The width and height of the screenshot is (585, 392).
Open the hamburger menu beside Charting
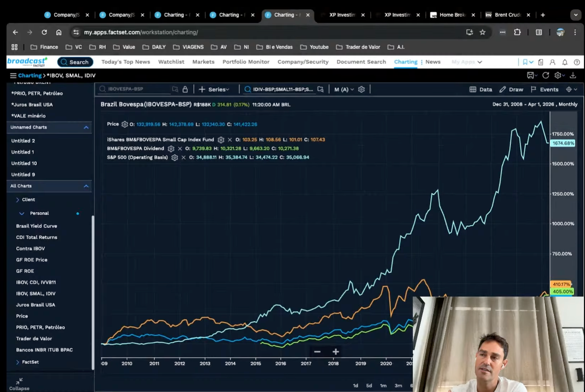click(x=13, y=75)
